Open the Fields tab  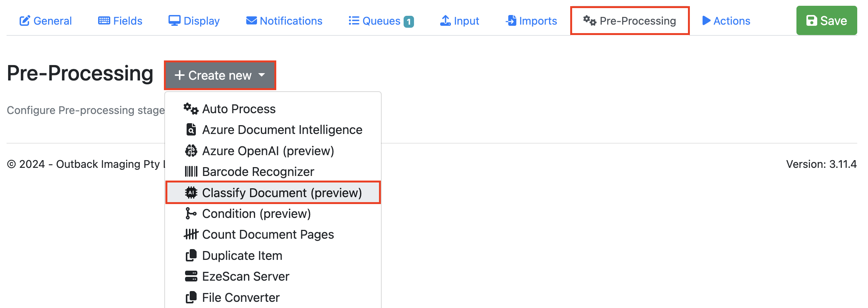(120, 21)
